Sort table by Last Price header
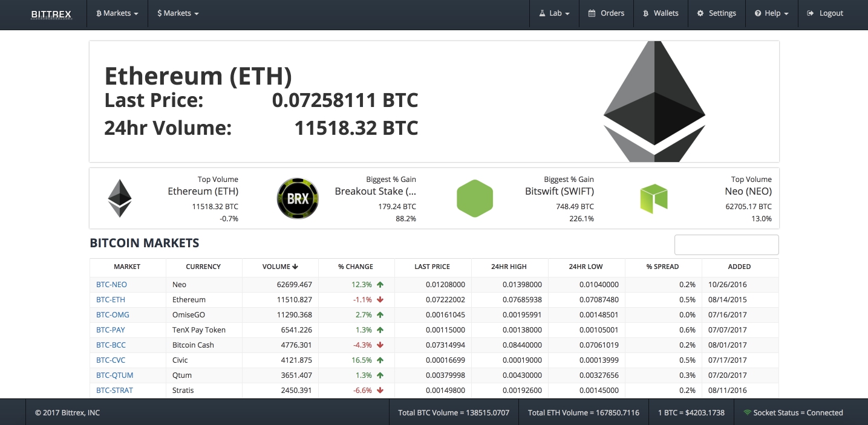 (x=432, y=267)
